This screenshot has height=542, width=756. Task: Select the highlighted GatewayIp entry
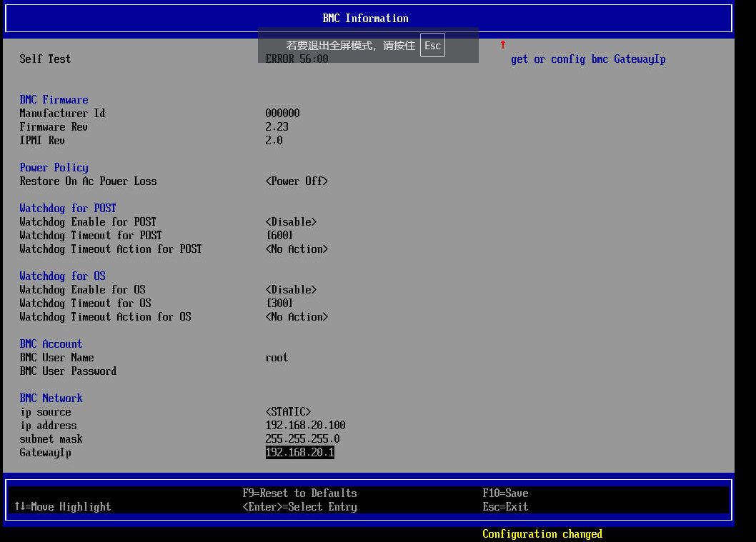[299, 452]
